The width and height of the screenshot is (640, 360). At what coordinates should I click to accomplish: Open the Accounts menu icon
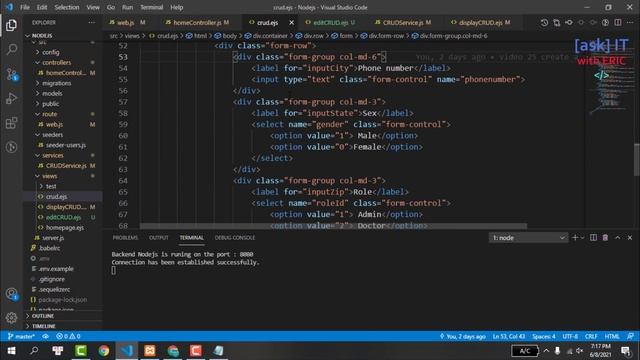(x=11, y=294)
